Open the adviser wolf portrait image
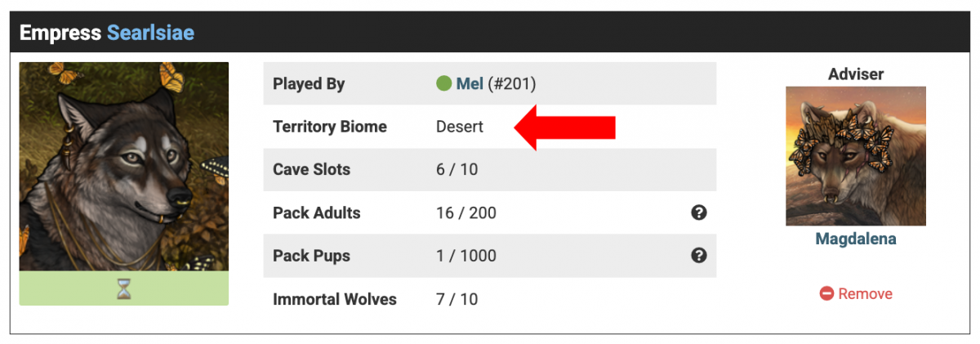 tap(856, 156)
